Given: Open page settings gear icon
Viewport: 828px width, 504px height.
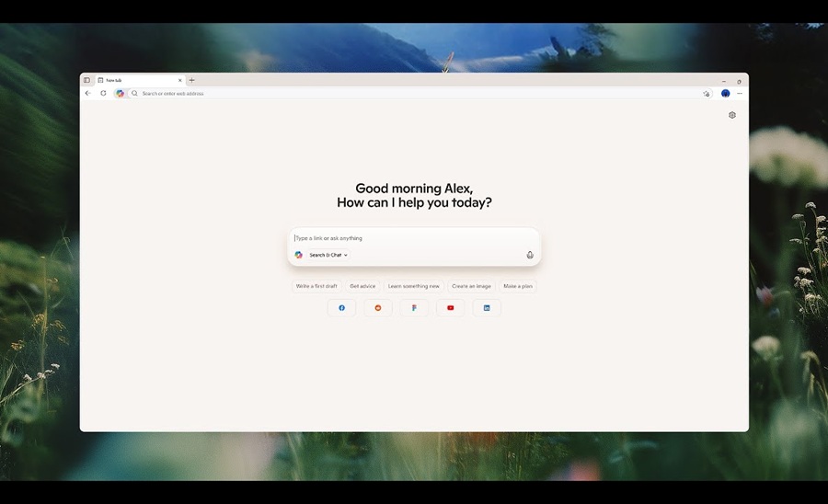Looking at the screenshot, I should coord(732,115).
